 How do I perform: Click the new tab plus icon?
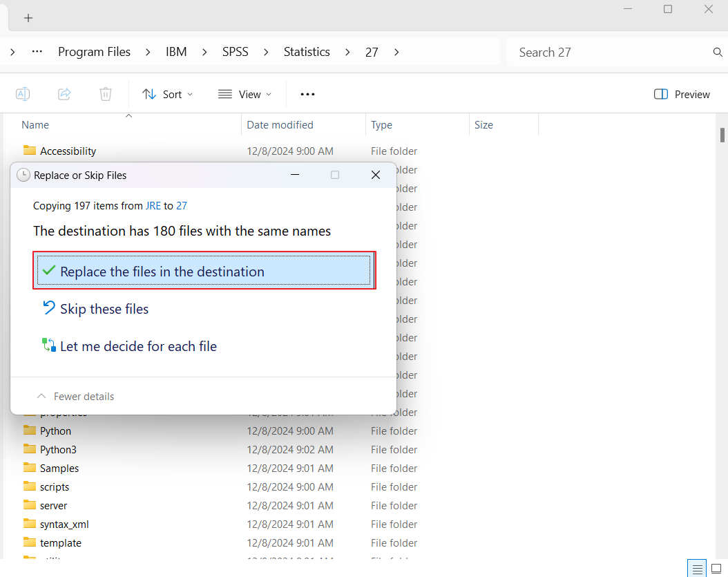(x=28, y=17)
